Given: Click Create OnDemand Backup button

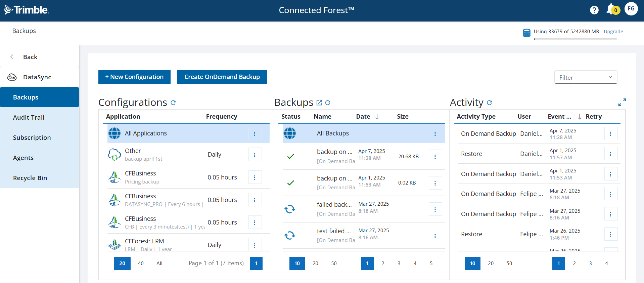Looking at the screenshot, I should click(222, 77).
